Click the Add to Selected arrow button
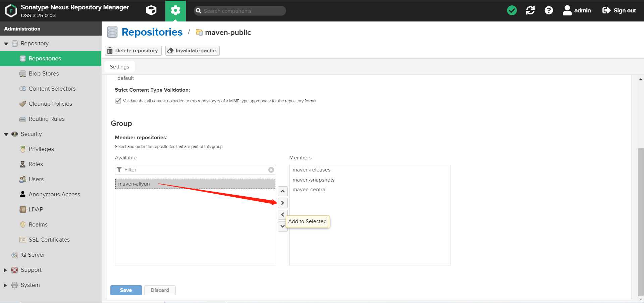This screenshot has height=303, width=644. coord(283,203)
